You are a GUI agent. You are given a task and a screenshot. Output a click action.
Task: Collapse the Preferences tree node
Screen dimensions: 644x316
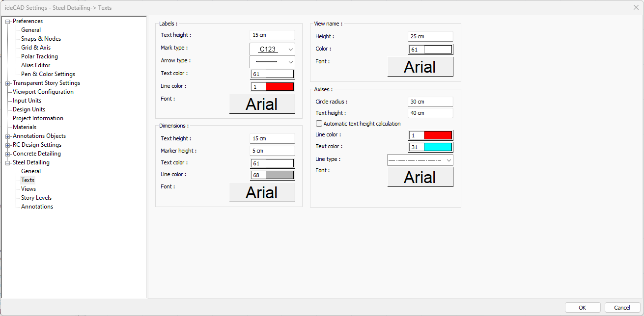click(8, 22)
